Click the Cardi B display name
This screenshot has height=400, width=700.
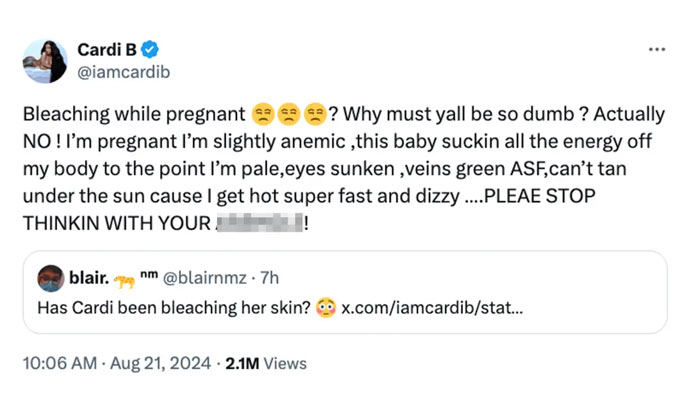109,50
